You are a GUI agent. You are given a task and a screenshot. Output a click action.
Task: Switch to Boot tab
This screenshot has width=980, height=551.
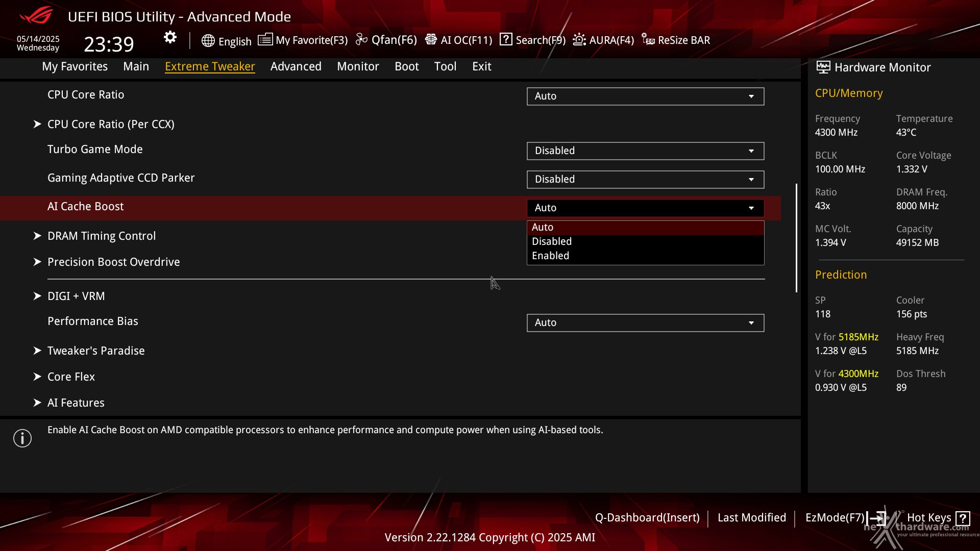click(406, 67)
